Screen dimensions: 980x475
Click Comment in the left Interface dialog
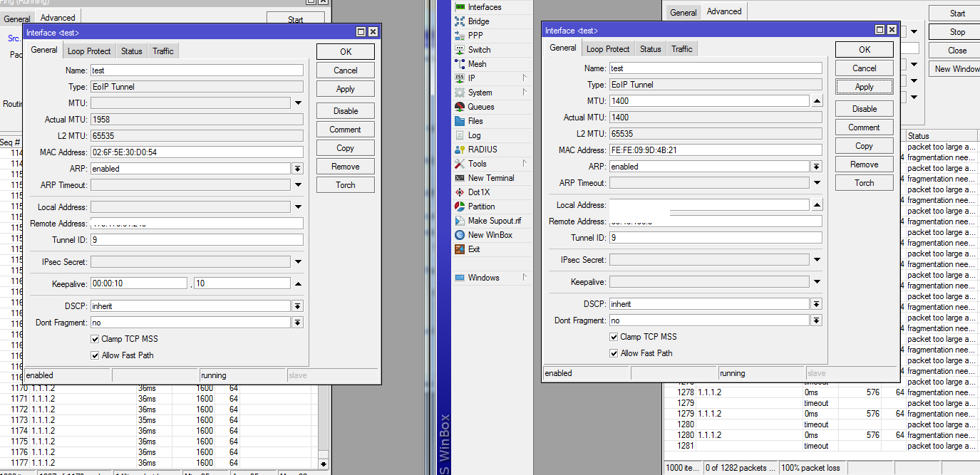(346, 130)
